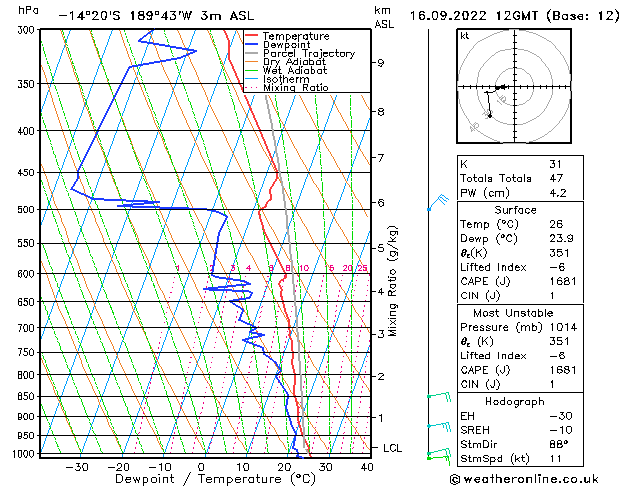
Task: Click the Totals Totals value 47
Action: (556, 178)
